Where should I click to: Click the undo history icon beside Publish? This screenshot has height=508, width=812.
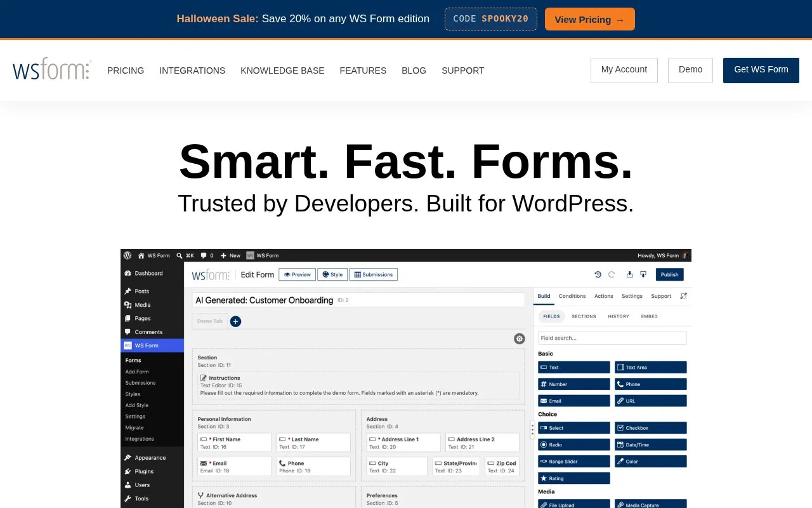click(598, 274)
